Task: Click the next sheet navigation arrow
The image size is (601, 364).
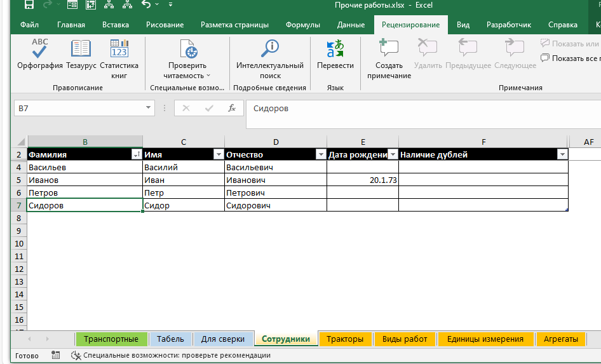Action: coord(47,339)
